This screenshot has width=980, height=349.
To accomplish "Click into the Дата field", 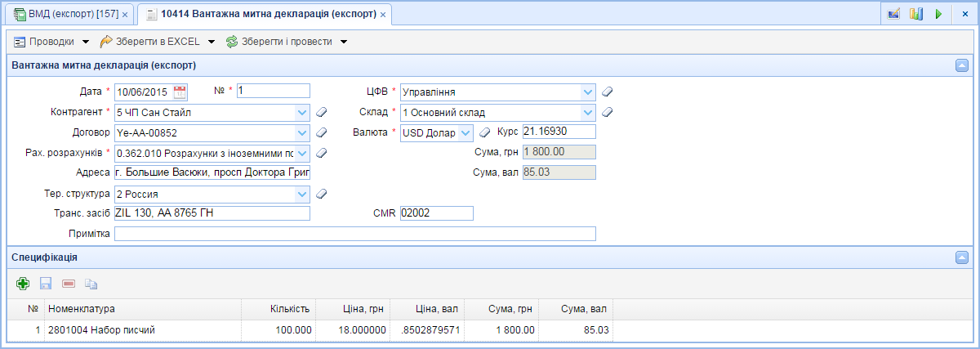I will tap(143, 92).
